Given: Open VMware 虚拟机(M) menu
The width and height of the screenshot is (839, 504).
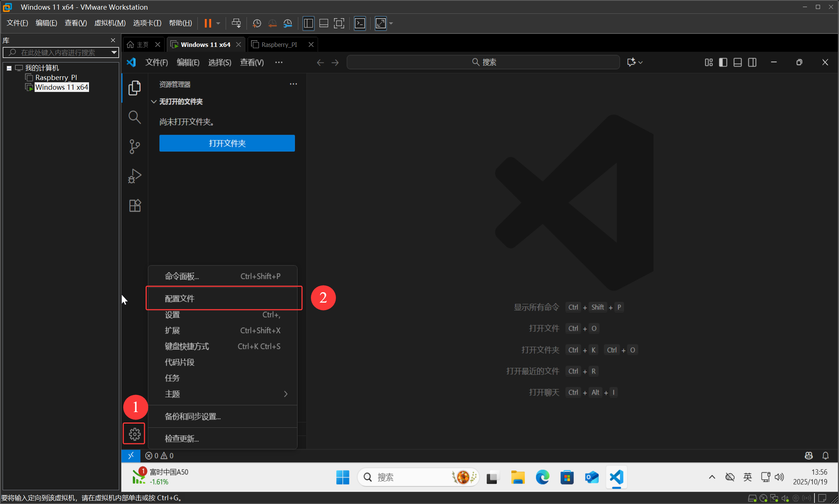Looking at the screenshot, I should (110, 23).
